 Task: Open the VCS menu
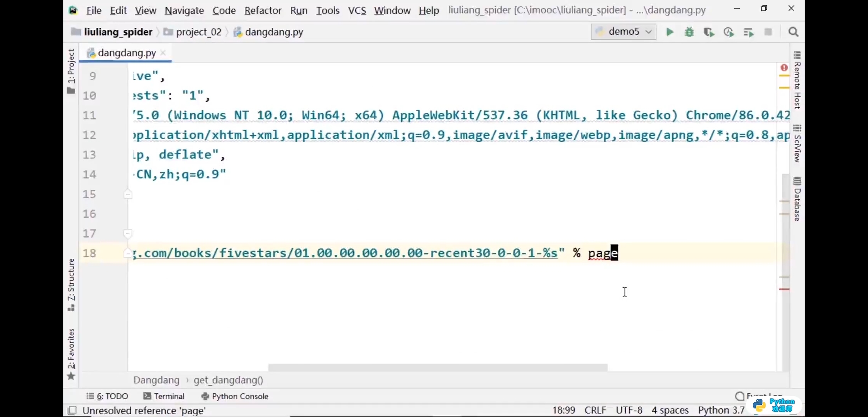(357, 10)
